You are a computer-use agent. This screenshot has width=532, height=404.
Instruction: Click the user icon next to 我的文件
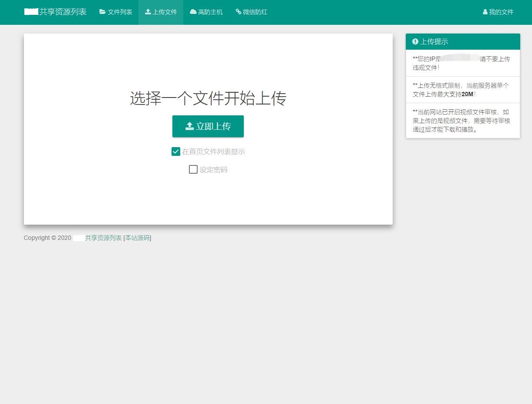point(485,12)
